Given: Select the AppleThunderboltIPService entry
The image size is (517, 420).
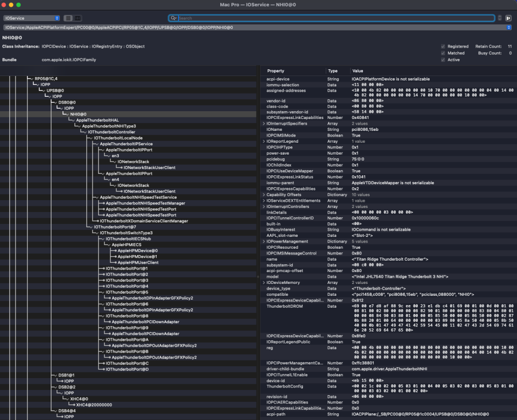Looking at the screenshot, I should click(126, 144).
